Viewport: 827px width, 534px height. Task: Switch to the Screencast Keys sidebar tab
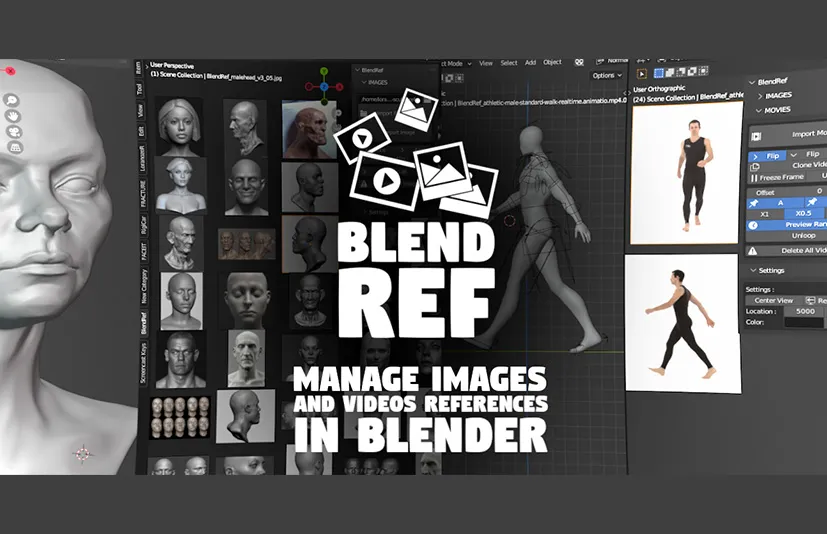click(143, 362)
